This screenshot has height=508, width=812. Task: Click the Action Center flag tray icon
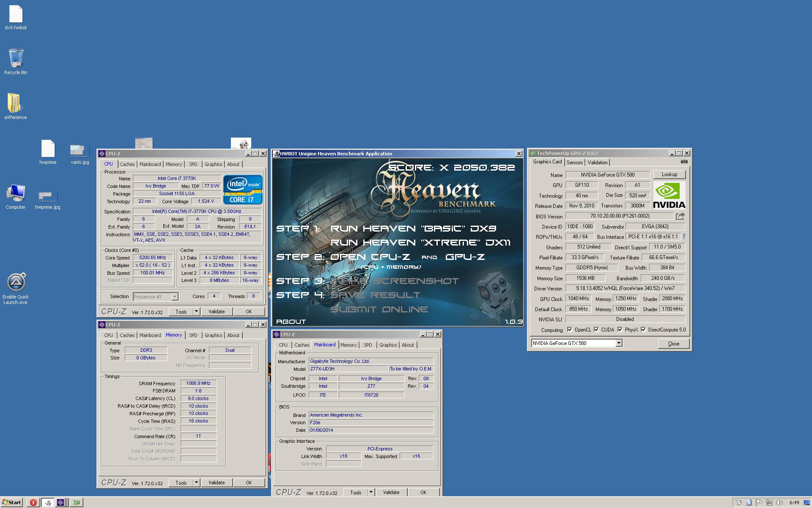[x=759, y=502]
